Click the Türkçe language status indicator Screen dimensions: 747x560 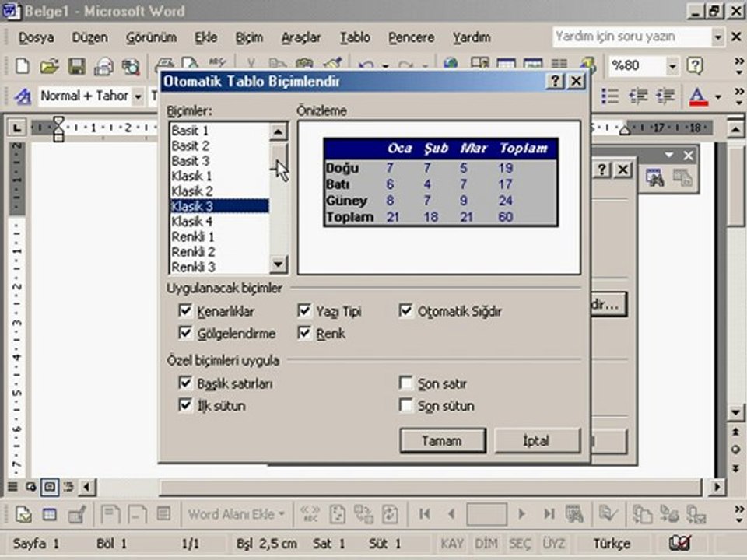612,544
